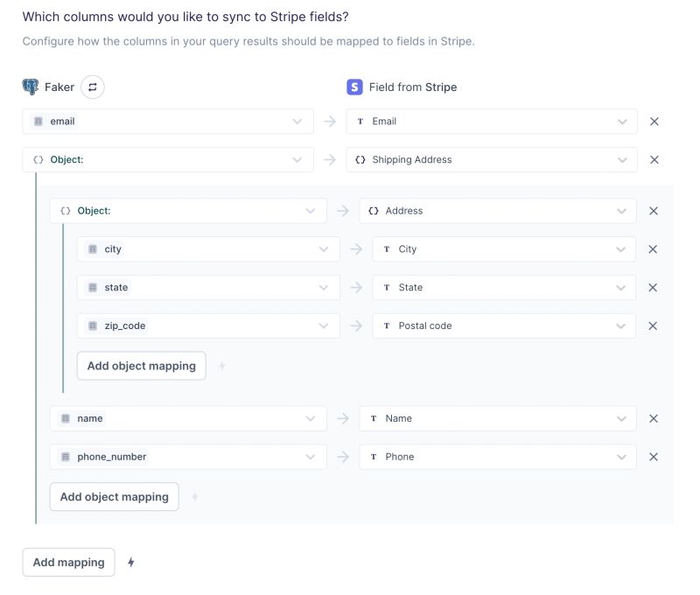Delete the State mapping row
The height and width of the screenshot is (595, 700).
pyautogui.click(x=652, y=288)
